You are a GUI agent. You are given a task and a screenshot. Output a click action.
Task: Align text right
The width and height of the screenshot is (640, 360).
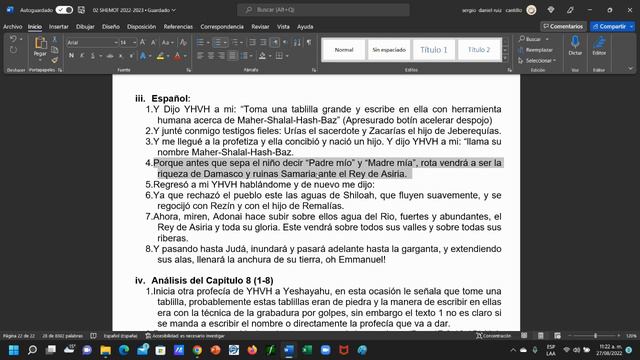(221, 56)
